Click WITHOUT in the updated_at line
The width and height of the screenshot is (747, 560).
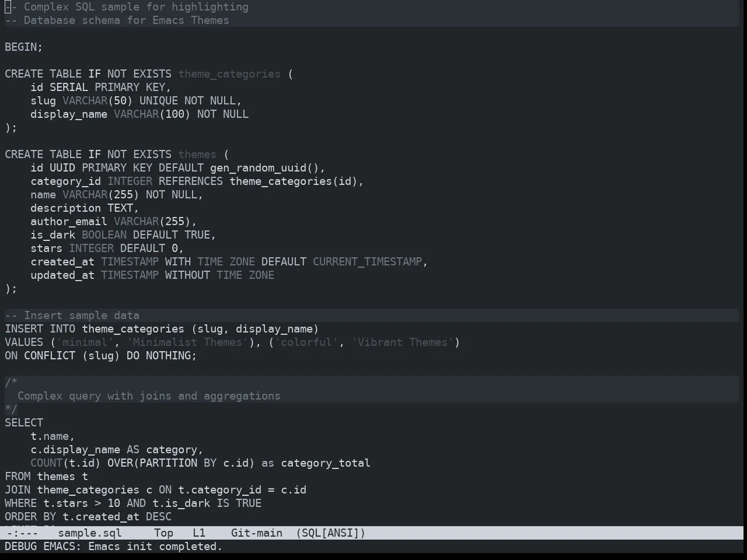click(187, 275)
